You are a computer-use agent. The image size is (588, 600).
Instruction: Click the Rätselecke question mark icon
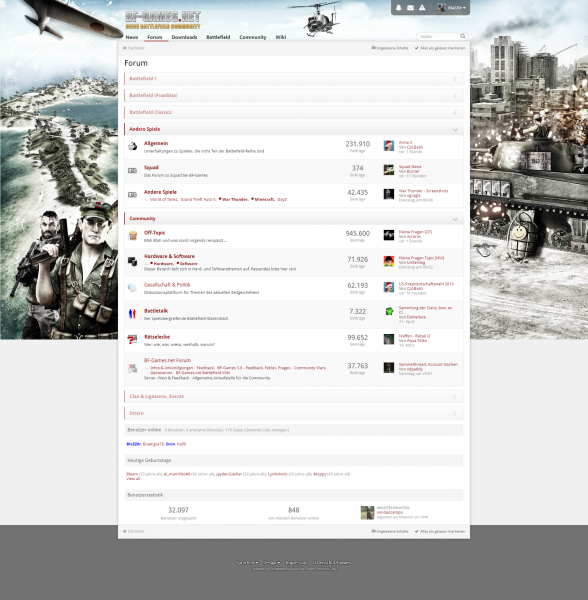[x=132, y=339]
